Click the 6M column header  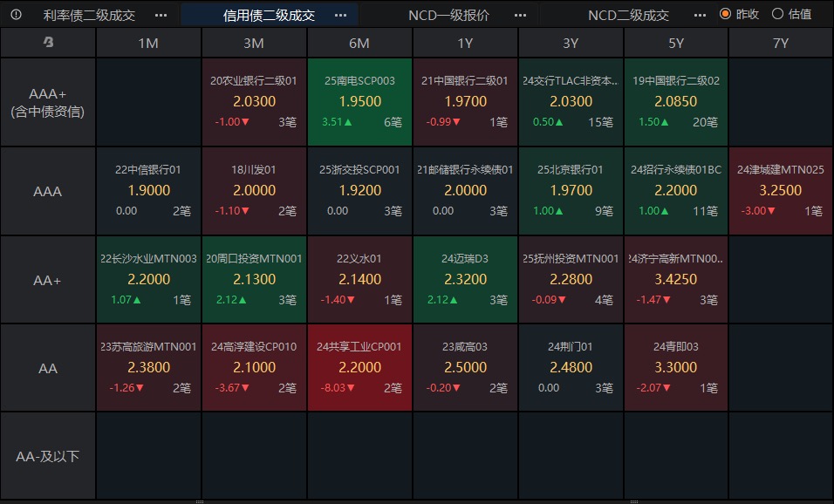(359, 43)
